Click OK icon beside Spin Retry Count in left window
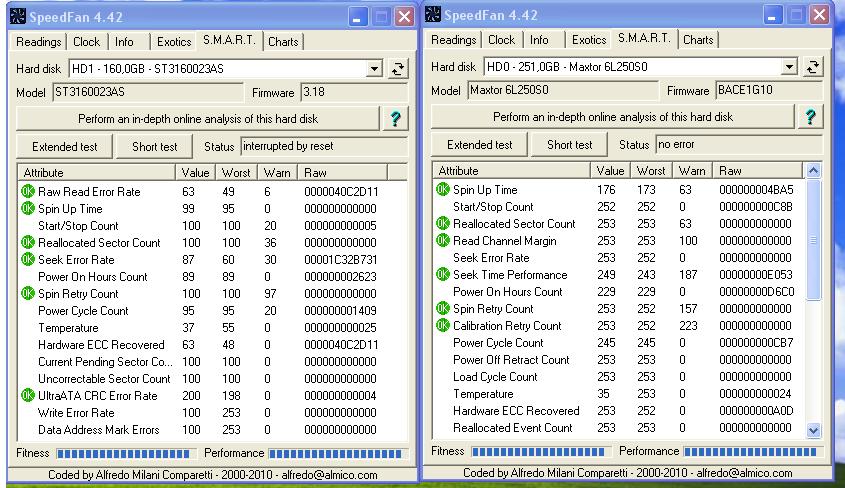Screen dimensions: 845x488 (27, 294)
